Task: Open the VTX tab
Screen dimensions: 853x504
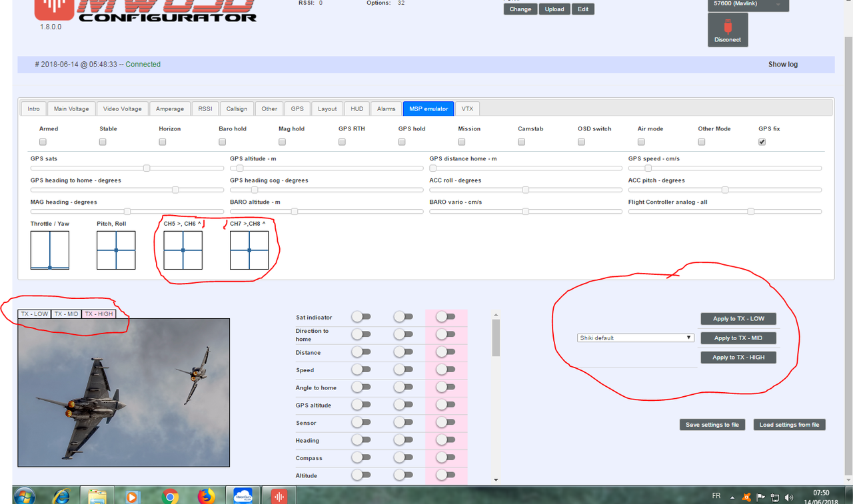Action: 468,109
